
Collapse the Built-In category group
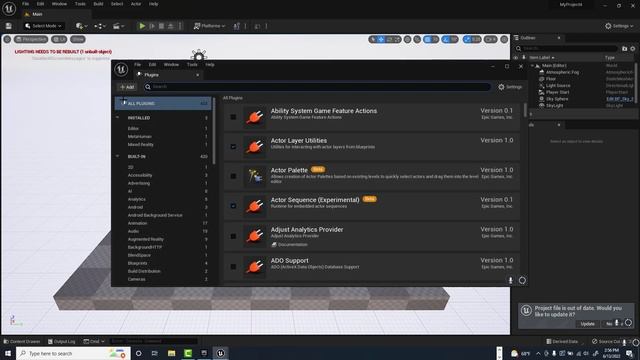118,156
